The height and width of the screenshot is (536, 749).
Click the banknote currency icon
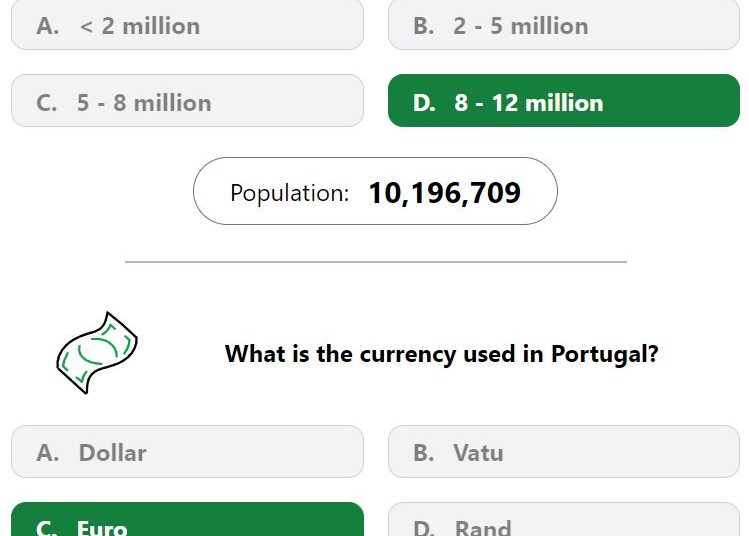(x=97, y=353)
